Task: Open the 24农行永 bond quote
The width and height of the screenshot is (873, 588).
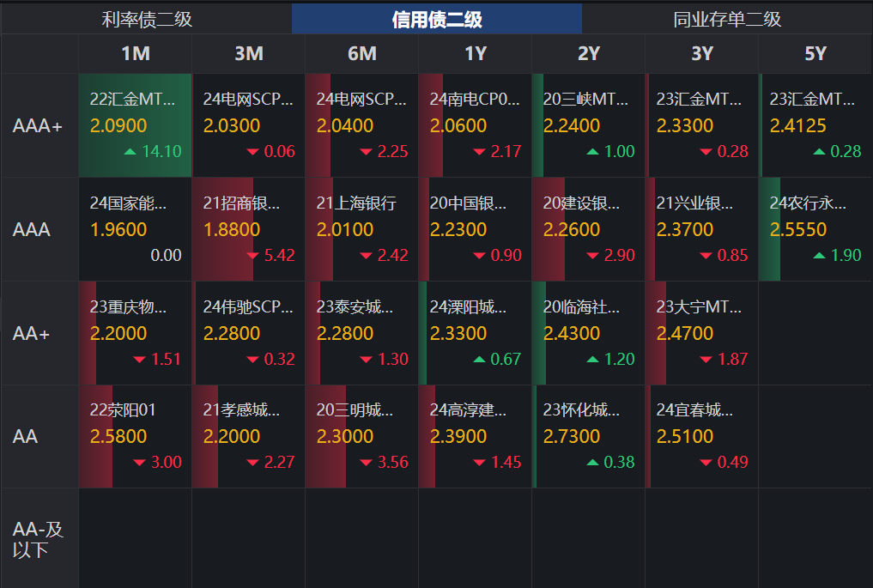Action: pyautogui.click(x=815, y=229)
